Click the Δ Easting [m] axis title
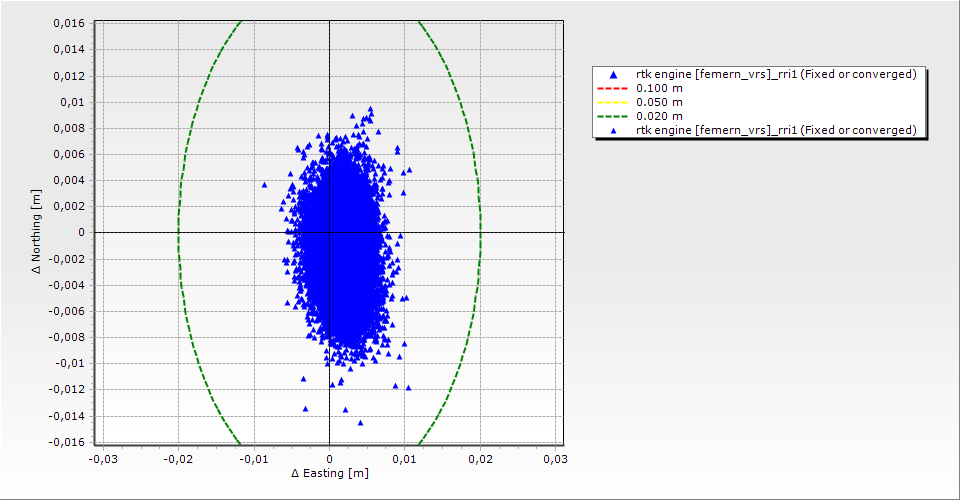Image resolution: width=960 pixels, height=500 pixels. tap(329, 473)
